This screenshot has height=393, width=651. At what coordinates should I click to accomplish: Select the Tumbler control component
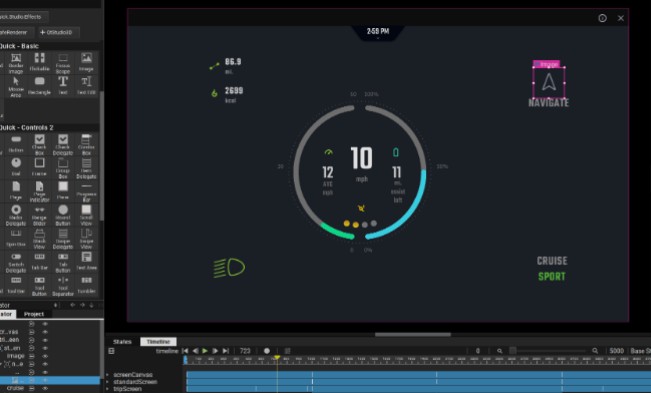(x=86, y=285)
